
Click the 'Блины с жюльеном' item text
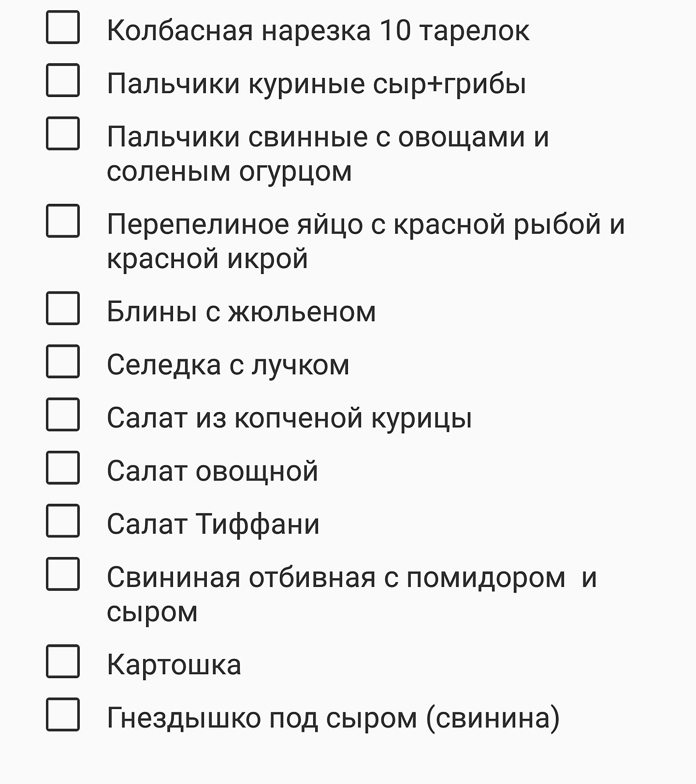tap(241, 312)
